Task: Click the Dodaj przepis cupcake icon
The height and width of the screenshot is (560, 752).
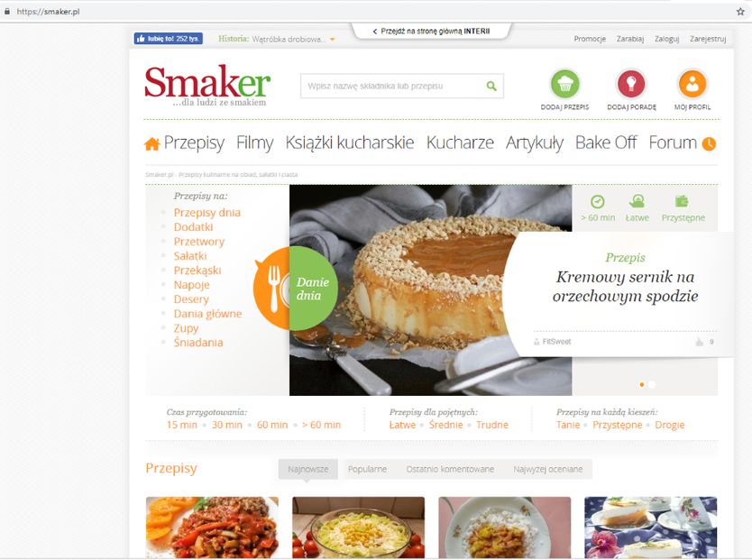Action: [x=564, y=84]
